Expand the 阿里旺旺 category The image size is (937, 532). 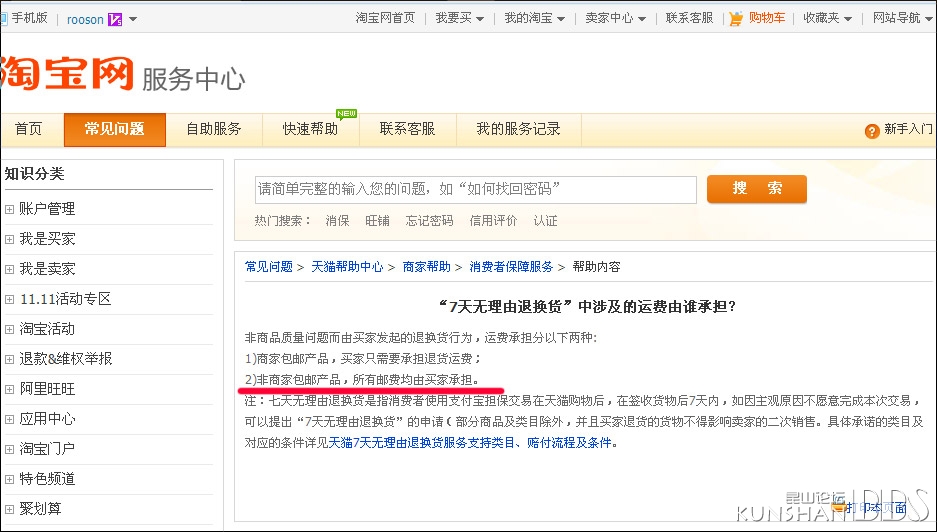click(10, 389)
